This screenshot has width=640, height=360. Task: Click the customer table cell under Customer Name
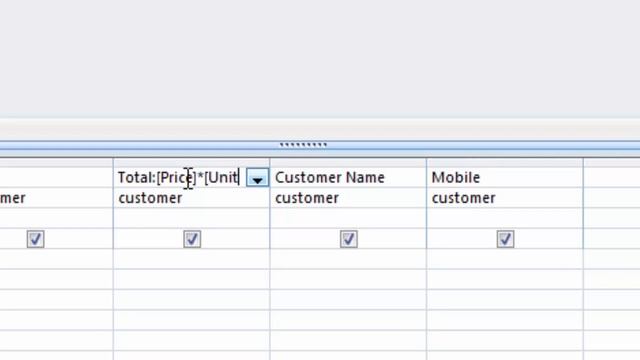[348, 198]
